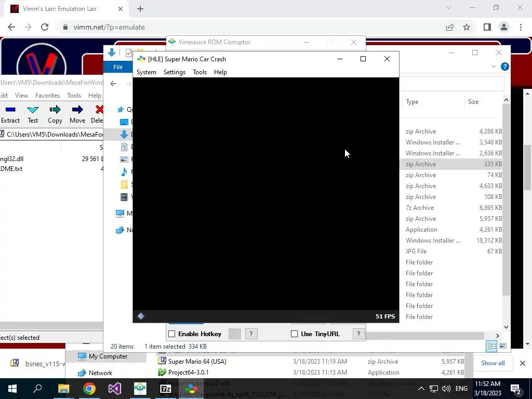Click the help button next to Enable Hotkey
This screenshot has height=399, width=532.
(251, 334)
